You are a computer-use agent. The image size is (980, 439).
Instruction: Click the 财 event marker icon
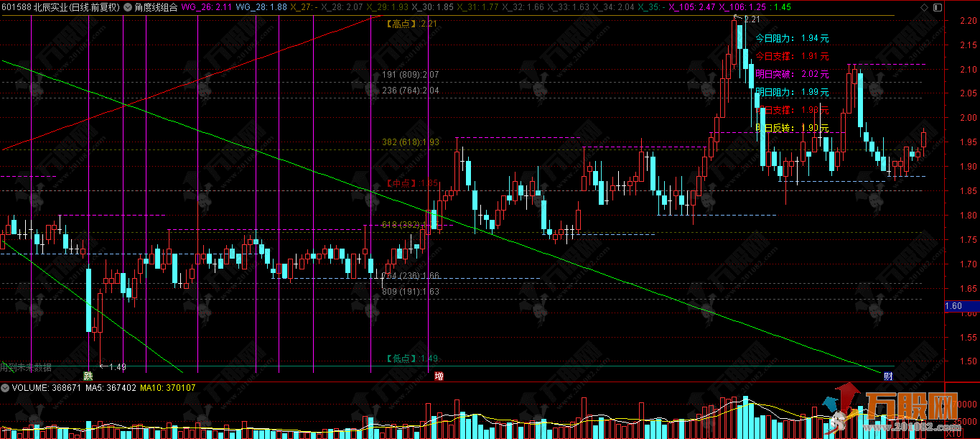pyautogui.click(x=888, y=376)
